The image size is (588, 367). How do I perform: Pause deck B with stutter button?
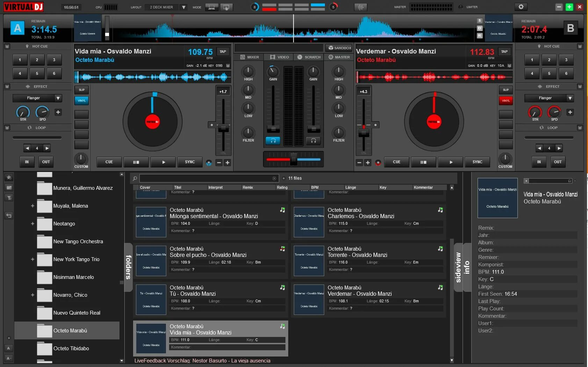(x=423, y=162)
